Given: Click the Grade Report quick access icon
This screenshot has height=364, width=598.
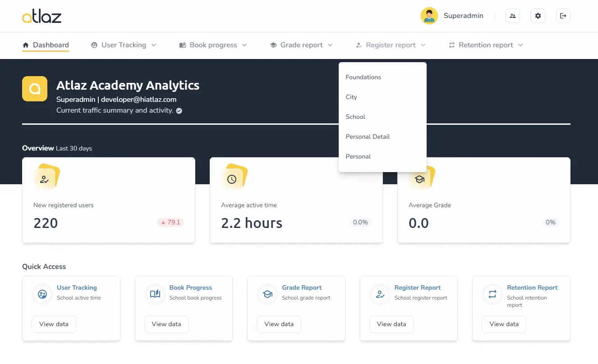Looking at the screenshot, I should (x=267, y=294).
